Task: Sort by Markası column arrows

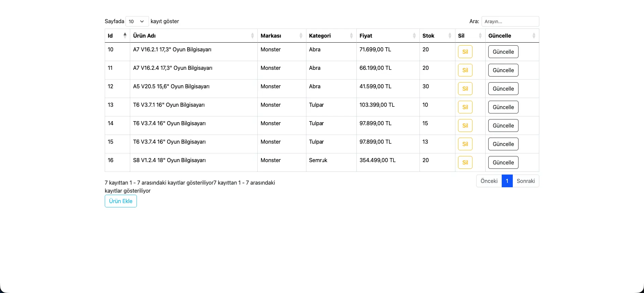Action: coord(301,36)
